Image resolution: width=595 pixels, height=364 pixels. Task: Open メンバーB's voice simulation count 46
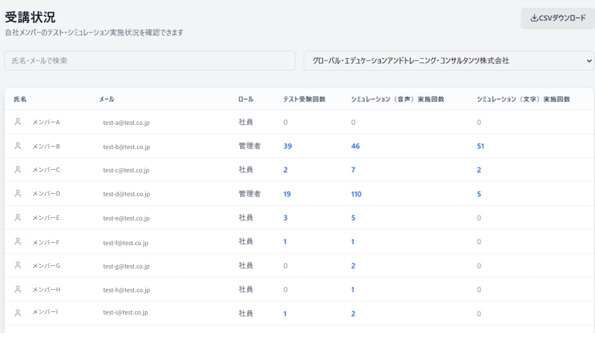356,146
